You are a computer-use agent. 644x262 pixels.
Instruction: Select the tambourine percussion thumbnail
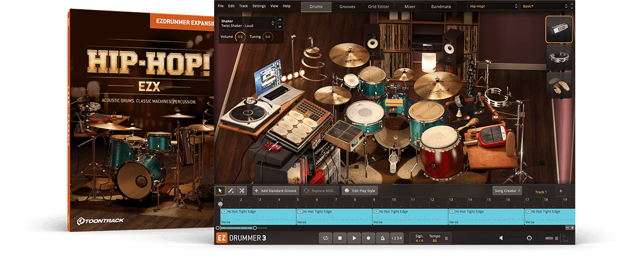point(559,57)
